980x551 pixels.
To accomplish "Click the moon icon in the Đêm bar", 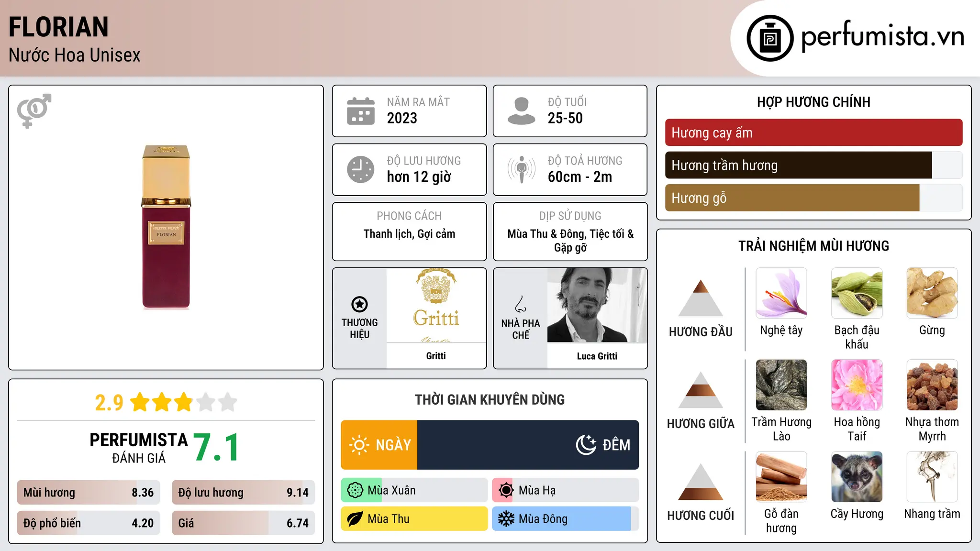I will (x=586, y=445).
